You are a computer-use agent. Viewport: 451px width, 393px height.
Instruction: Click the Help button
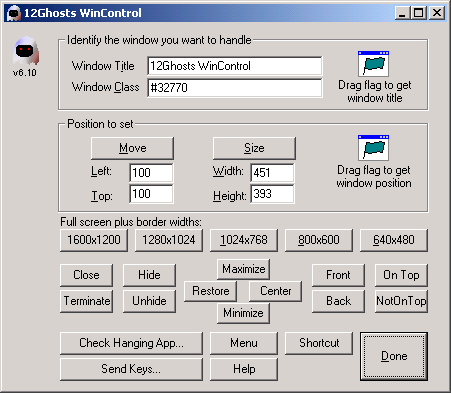pyautogui.click(x=244, y=369)
